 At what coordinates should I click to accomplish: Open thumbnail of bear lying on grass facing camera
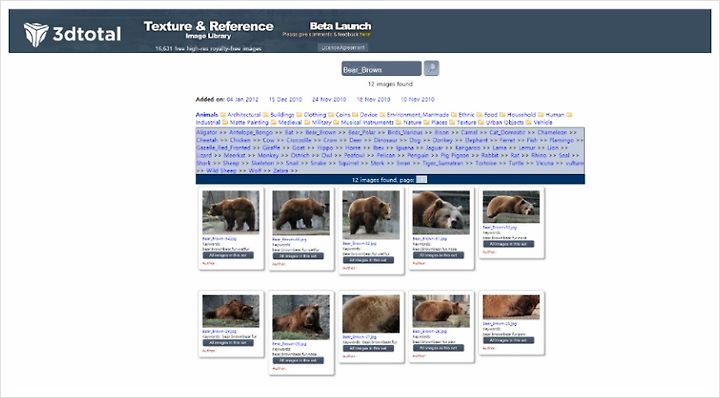point(301,317)
